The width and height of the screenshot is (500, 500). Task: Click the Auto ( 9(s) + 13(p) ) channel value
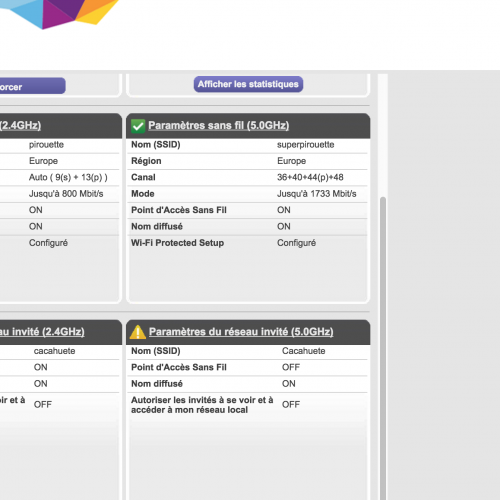(68, 177)
